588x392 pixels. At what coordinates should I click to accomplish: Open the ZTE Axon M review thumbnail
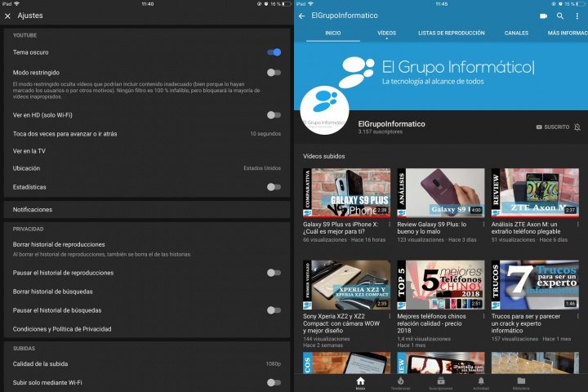click(535, 193)
